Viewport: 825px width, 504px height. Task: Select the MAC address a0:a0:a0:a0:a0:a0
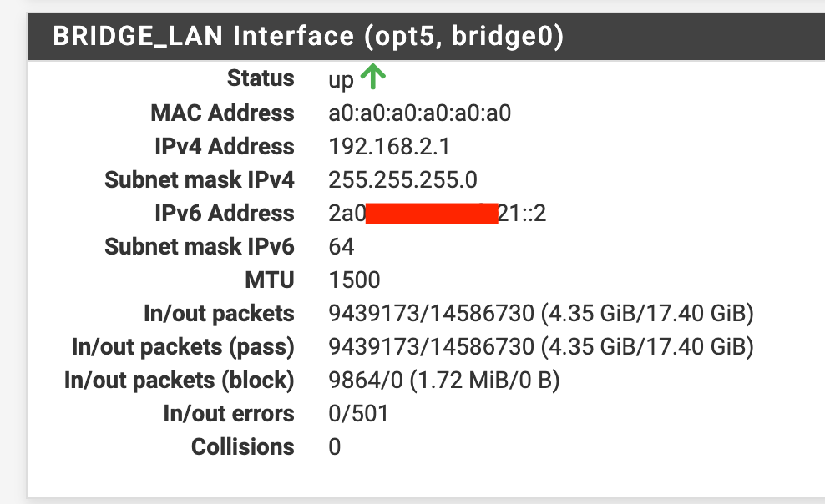(419, 113)
